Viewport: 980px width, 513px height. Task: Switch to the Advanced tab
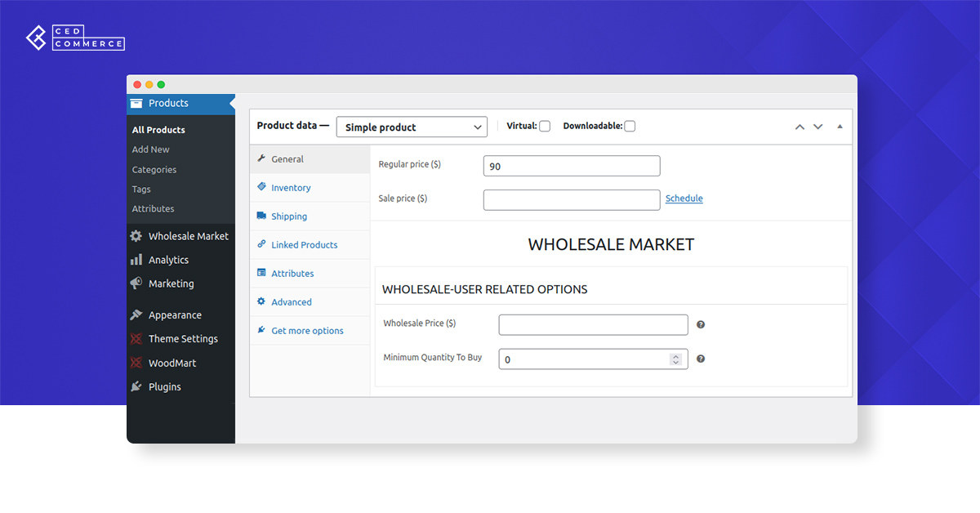click(310, 302)
